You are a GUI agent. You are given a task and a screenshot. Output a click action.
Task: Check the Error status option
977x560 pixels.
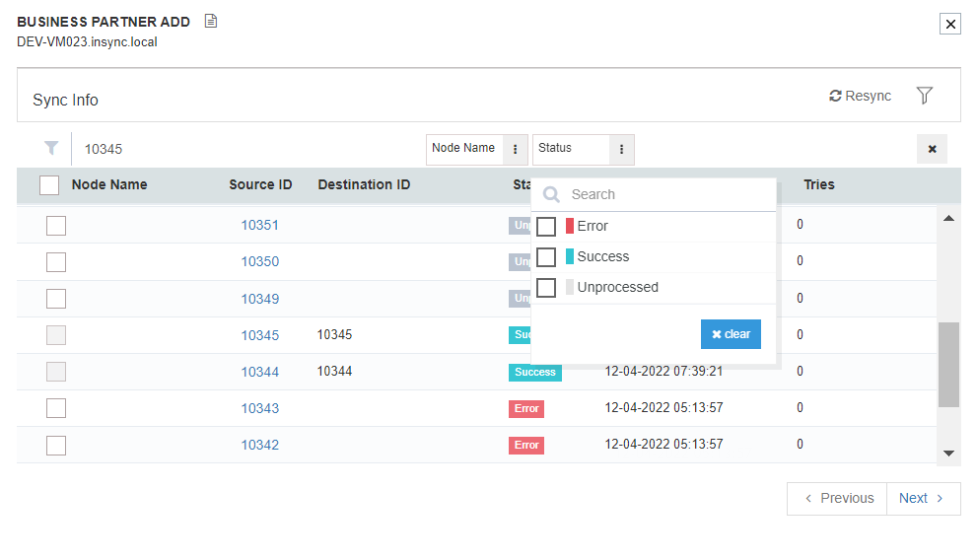click(x=546, y=226)
